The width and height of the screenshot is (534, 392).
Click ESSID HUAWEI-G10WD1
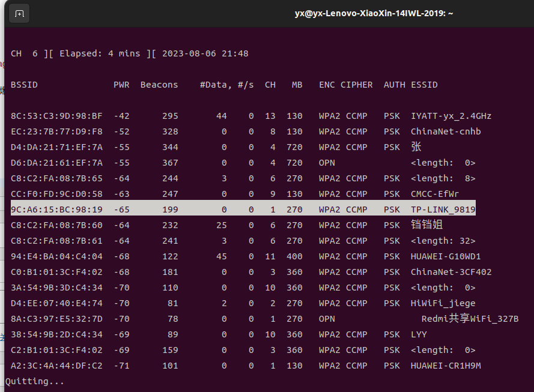click(x=446, y=256)
